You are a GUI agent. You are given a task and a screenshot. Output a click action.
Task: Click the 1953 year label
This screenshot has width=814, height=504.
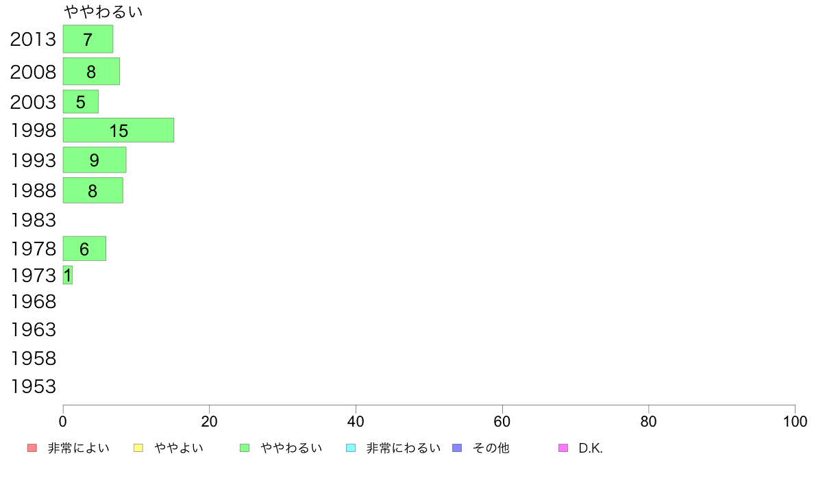coord(33,387)
